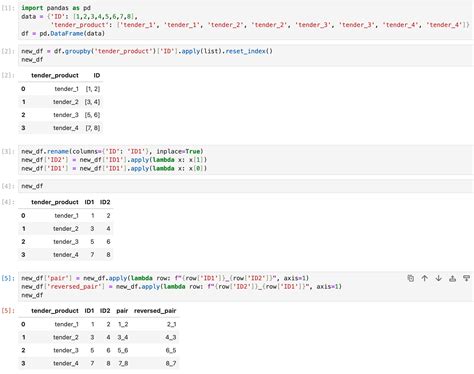
Task: Edit the cell that renames columns to ID1
Action: [x=246, y=160]
